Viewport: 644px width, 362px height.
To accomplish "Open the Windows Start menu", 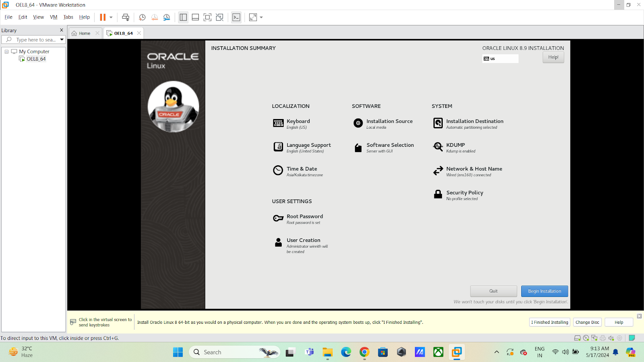I will 178,352.
